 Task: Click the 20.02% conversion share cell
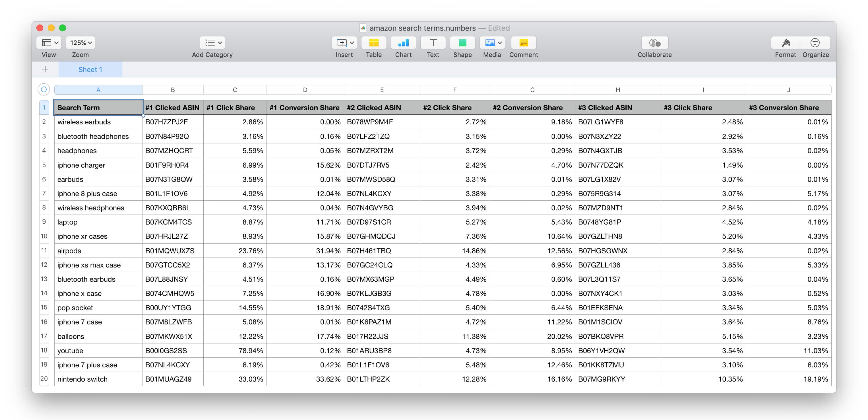pos(532,336)
